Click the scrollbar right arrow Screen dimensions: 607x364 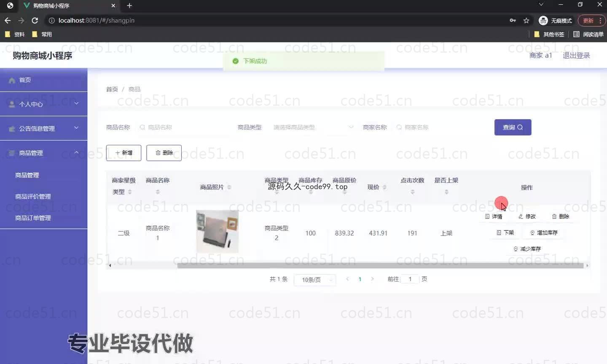[587, 265]
